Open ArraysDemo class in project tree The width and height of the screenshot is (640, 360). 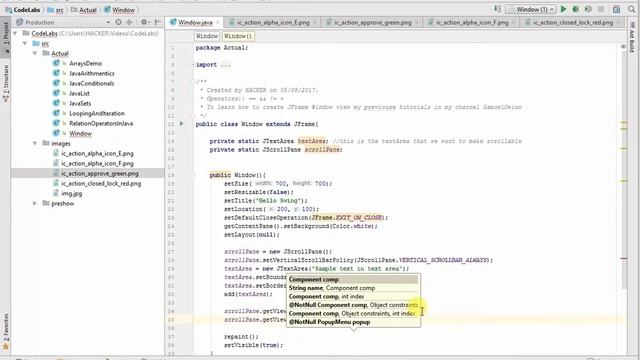(85, 63)
